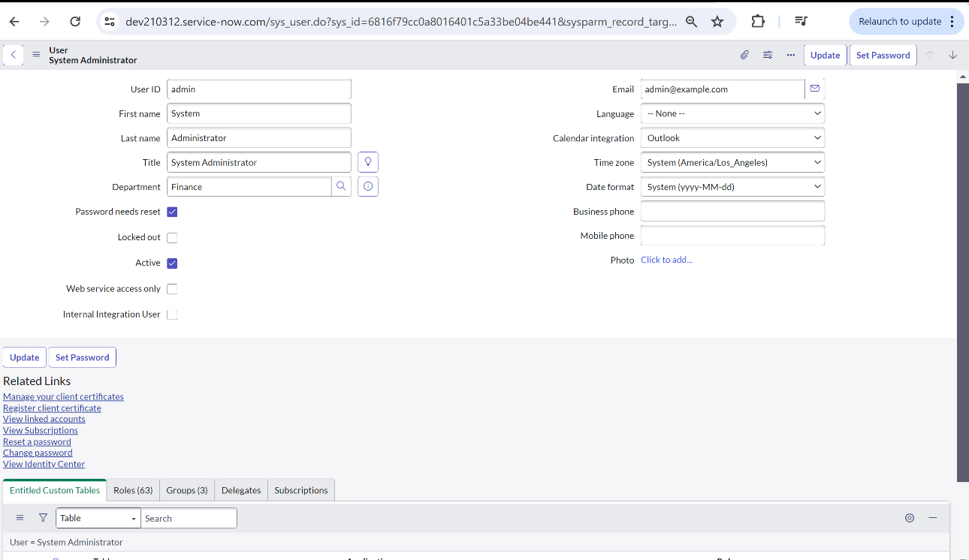Open the User form context menu icon
Screen dimensions: 969x560
[x=36, y=55]
